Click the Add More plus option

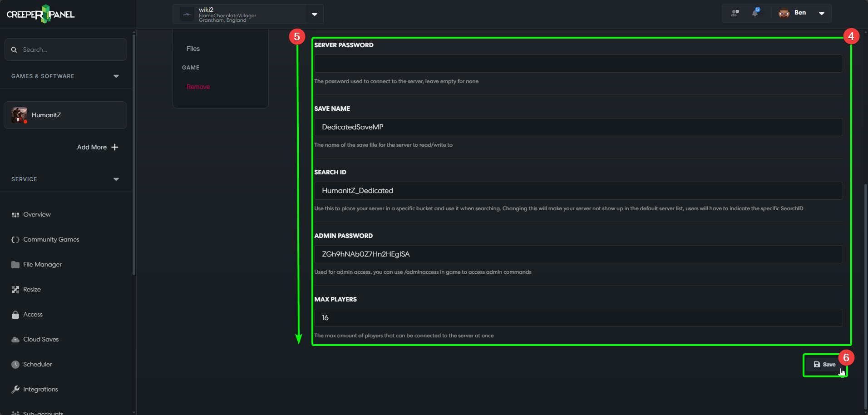(97, 147)
